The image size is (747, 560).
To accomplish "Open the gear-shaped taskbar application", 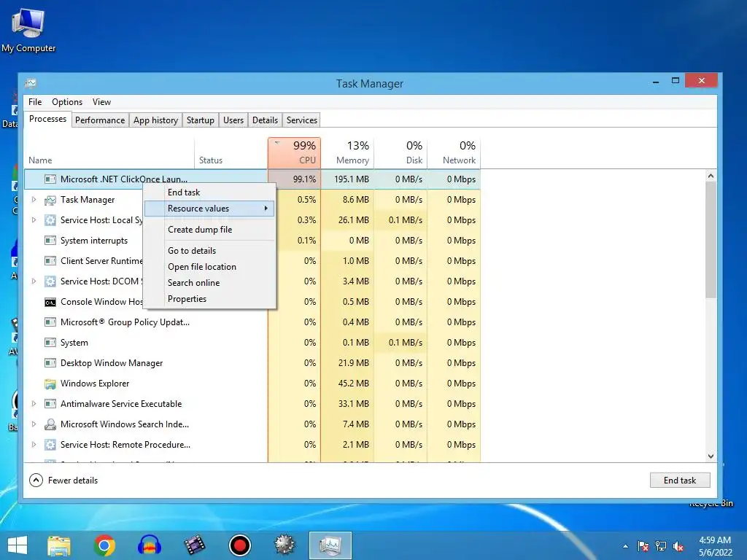I will 285,545.
